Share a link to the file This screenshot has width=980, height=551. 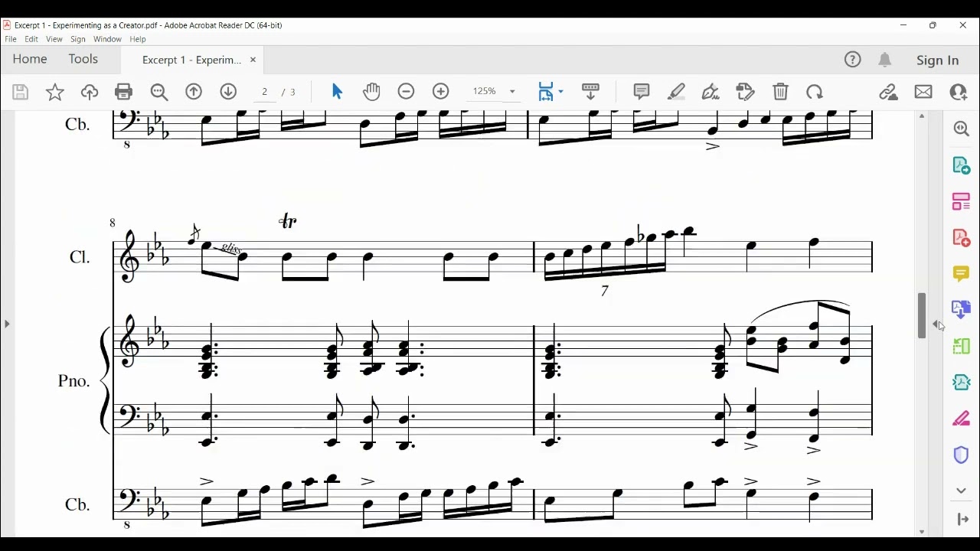[888, 92]
